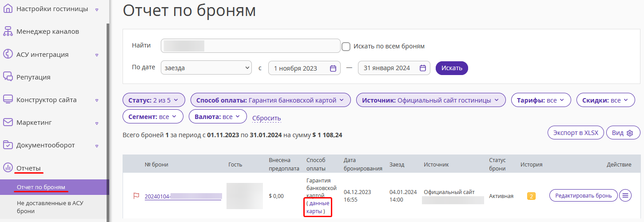Expand the 'Способ оплаты' filter dropdown
The image size is (644, 222).
point(270,100)
